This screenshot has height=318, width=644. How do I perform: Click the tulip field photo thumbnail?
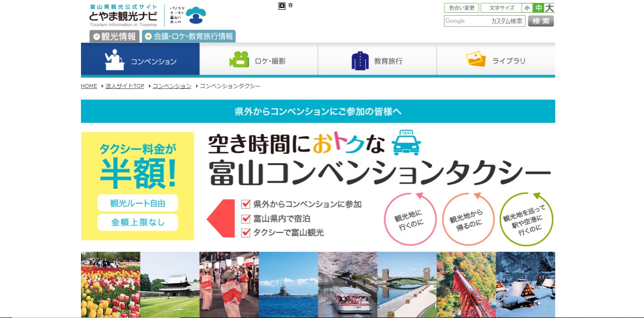(111, 284)
